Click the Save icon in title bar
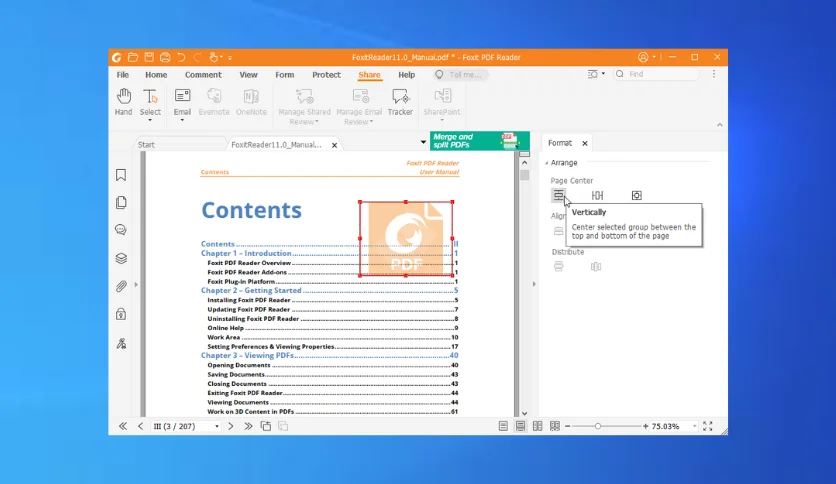The image size is (836, 484). pyautogui.click(x=149, y=57)
